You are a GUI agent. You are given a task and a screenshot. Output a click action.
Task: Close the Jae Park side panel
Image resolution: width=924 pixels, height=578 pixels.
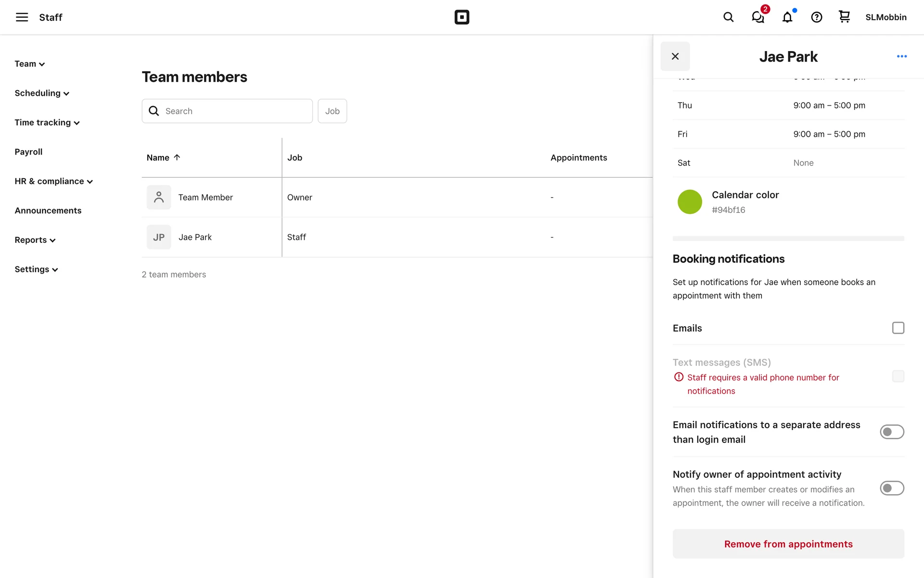pyautogui.click(x=675, y=56)
